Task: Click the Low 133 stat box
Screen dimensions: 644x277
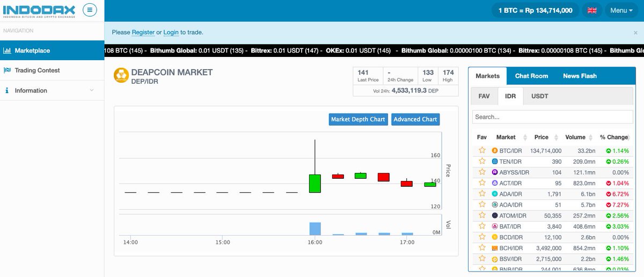Action: tap(428, 76)
